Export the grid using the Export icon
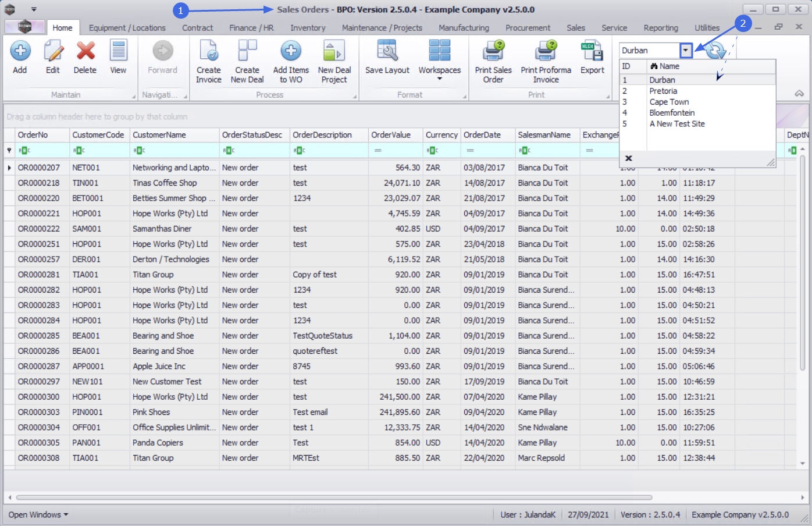812x526 pixels. [x=592, y=51]
